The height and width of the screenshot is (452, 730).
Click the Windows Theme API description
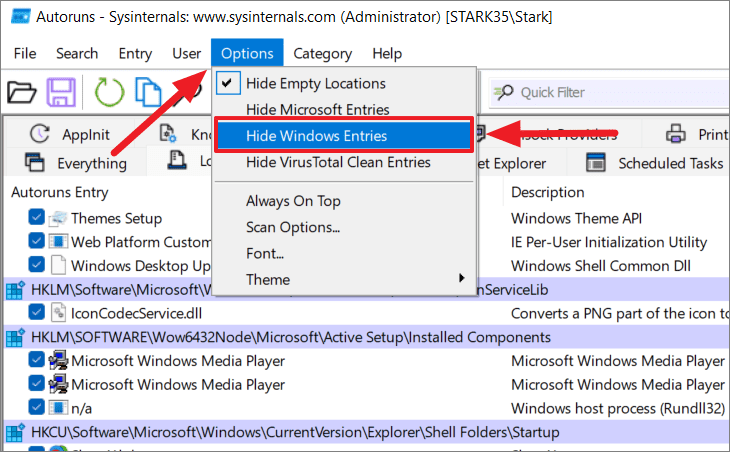point(576,218)
